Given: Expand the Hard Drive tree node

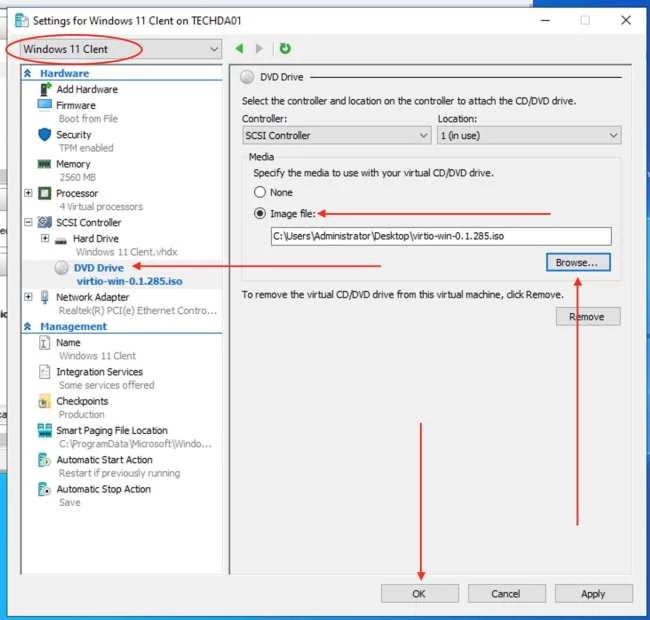Looking at the screenshot, I should click(45, 238).
